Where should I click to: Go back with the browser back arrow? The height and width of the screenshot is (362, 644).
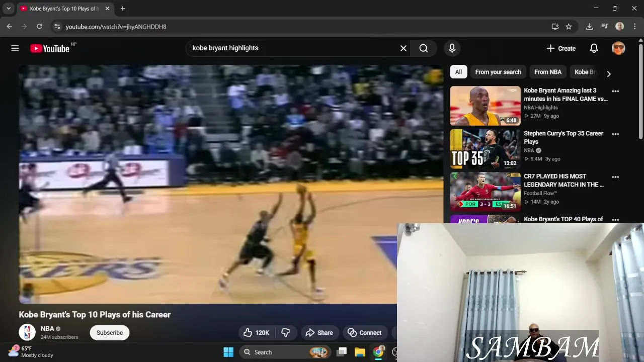pyautogui.click(x=9, y=27)
